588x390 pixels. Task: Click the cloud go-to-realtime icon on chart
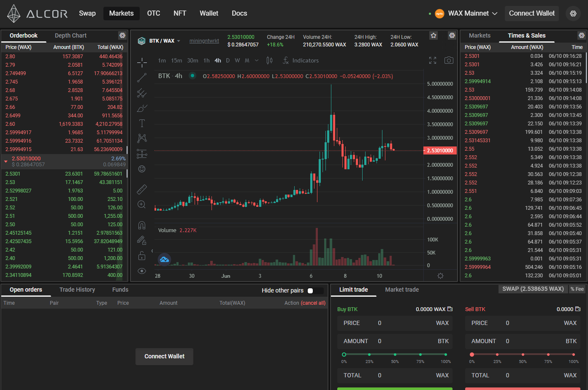(x=164, y=260)
